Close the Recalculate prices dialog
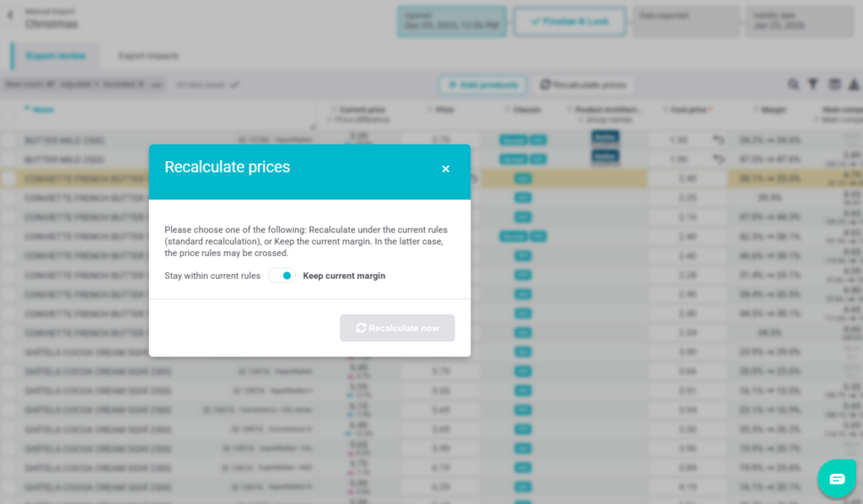The image size is (863, 504). tap(446, 169)
